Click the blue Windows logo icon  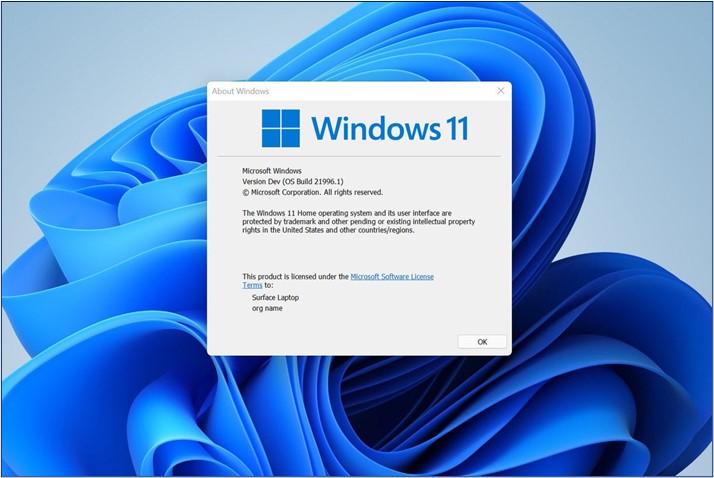click(281, 128)
